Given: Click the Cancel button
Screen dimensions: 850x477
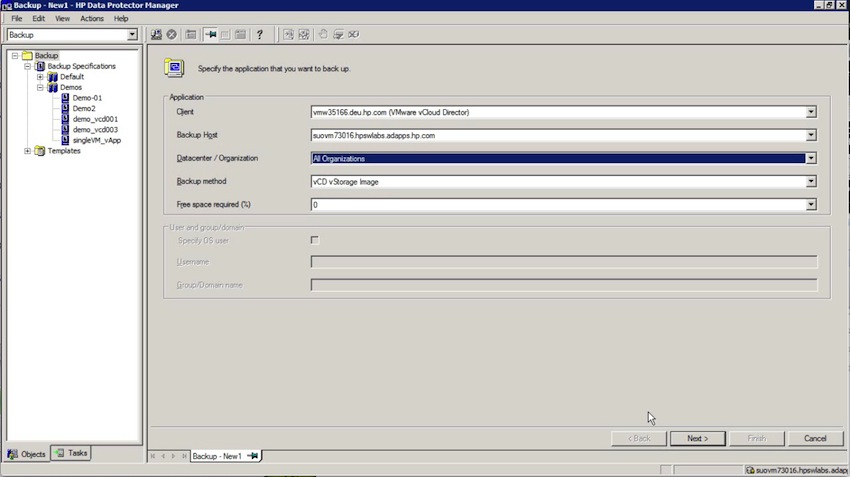Looking at the screenshot, I should [x=815, y=439].
